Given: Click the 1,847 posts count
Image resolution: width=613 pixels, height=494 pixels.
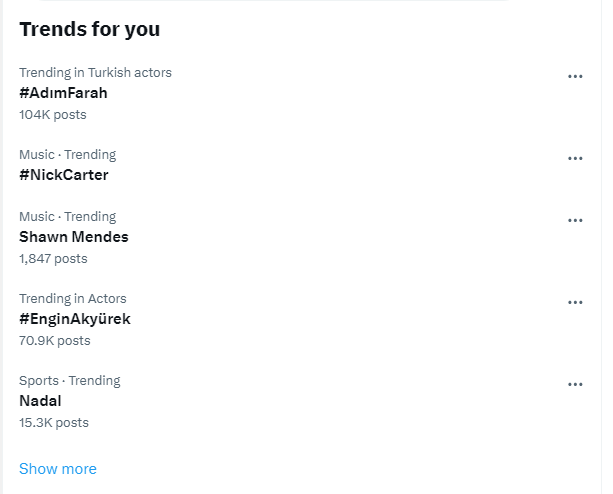Looking at the screenshot, I should pos(53,259).
